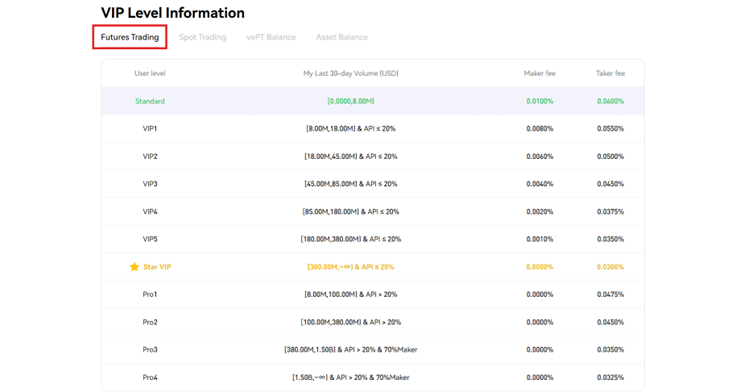Click VIP3 maker fee 0.0040%
This screenshot has height=392, width=752.
(x=540, y=184)
